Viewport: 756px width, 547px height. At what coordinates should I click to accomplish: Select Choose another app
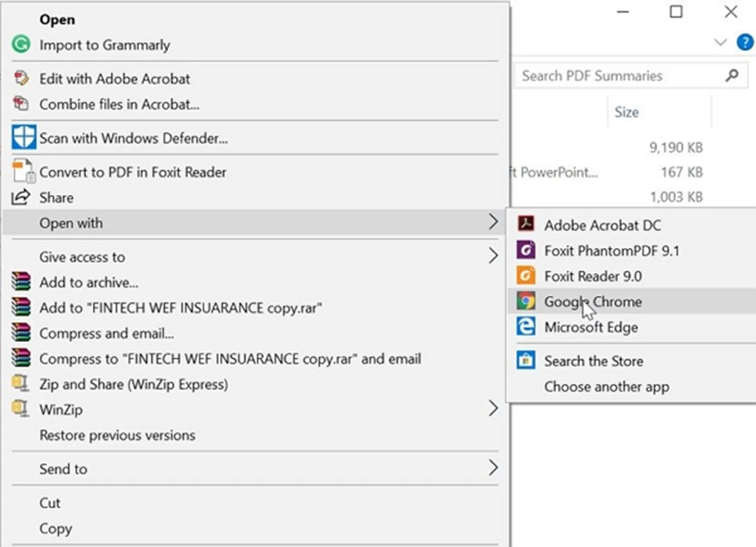click(606, 386)
